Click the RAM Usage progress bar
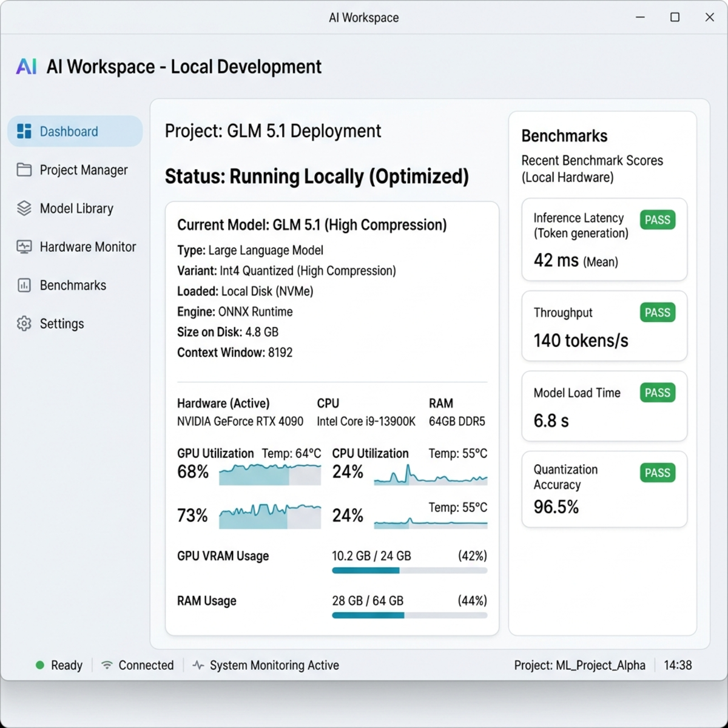The height and width of the screenshot is (728, 728). (x=409, y=615)
